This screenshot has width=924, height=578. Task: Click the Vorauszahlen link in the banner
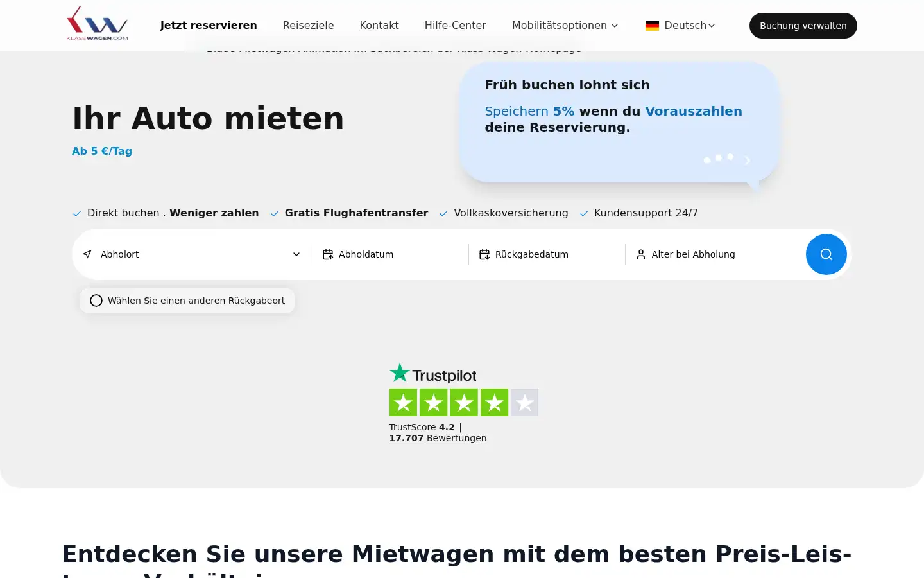click(694, 111)
